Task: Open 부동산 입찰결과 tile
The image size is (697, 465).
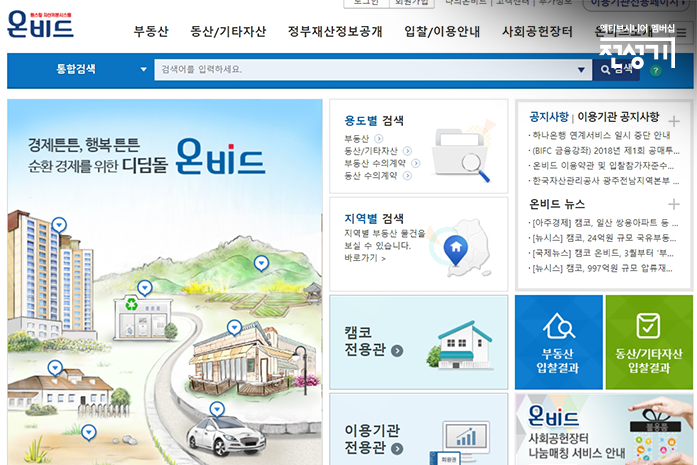Action: point(559,342)
